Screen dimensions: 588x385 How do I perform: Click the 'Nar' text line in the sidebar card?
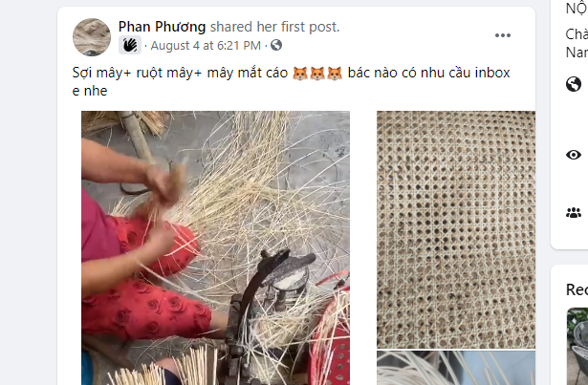[577, 53]
